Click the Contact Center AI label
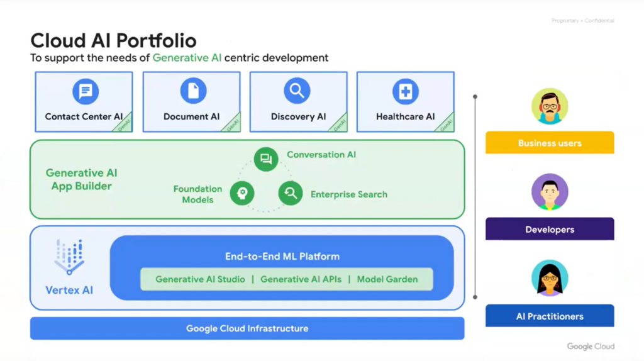 [x=84, y=116]
